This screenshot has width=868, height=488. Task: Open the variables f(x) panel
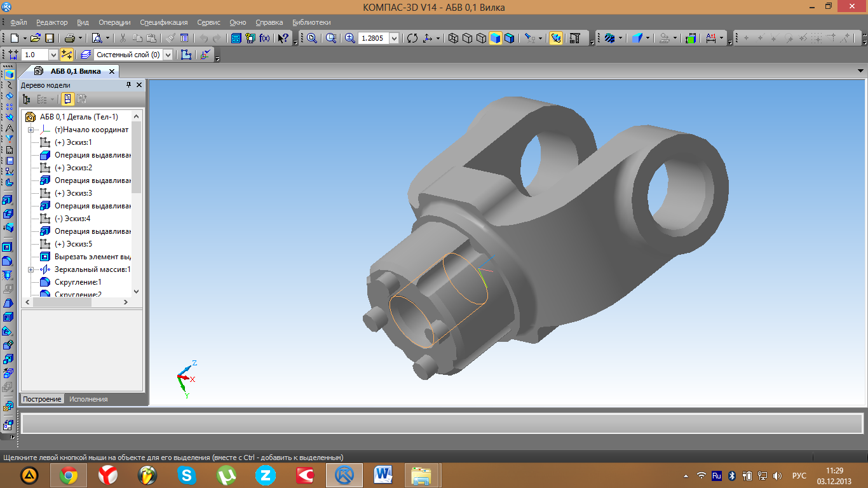[x=264, y=38]
